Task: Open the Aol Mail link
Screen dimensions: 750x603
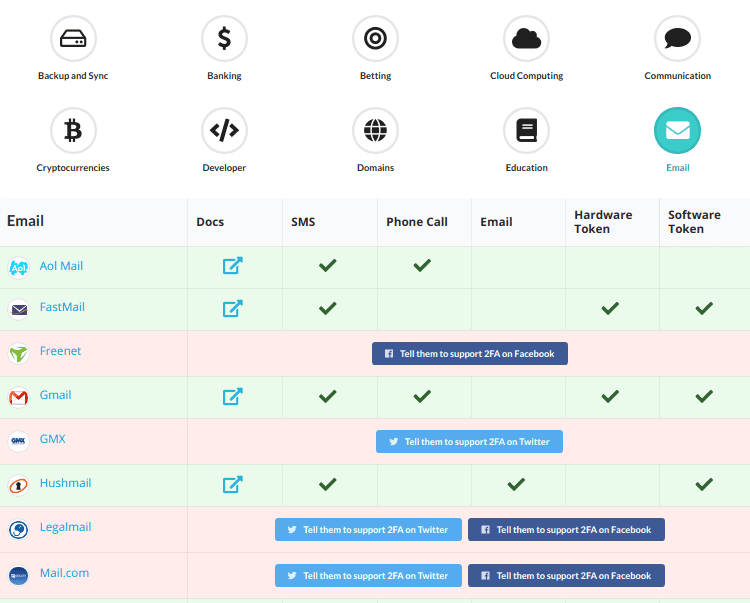Action: [x=61, y=266]
